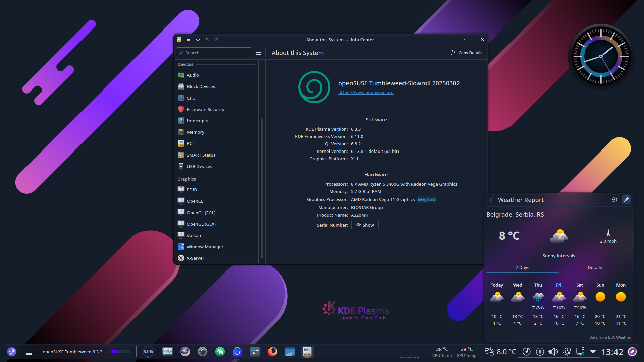
Task: Open the CPU information page
Action: 216,98
